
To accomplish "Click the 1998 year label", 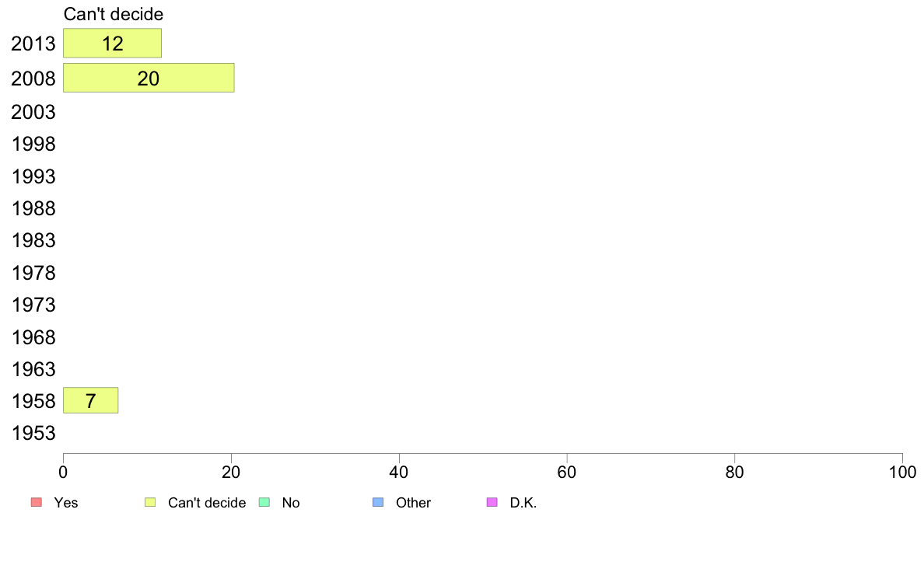I will click(33, 144).
